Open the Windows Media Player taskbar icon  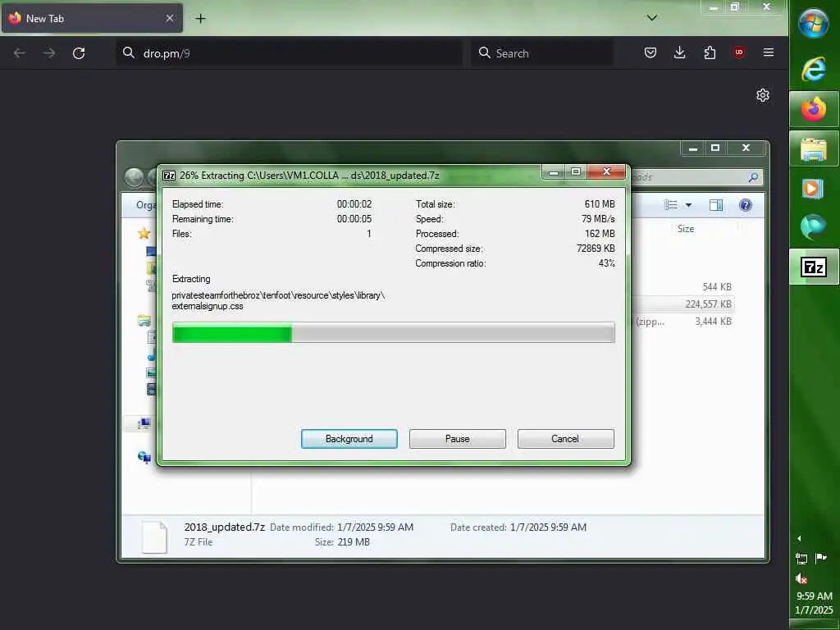[813, 189]
